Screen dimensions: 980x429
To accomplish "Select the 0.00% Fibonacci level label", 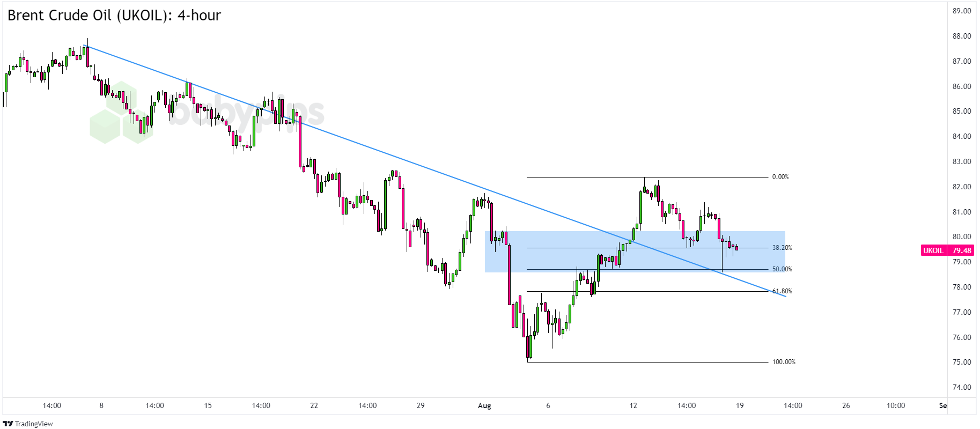I will click(x=780, y=177).
